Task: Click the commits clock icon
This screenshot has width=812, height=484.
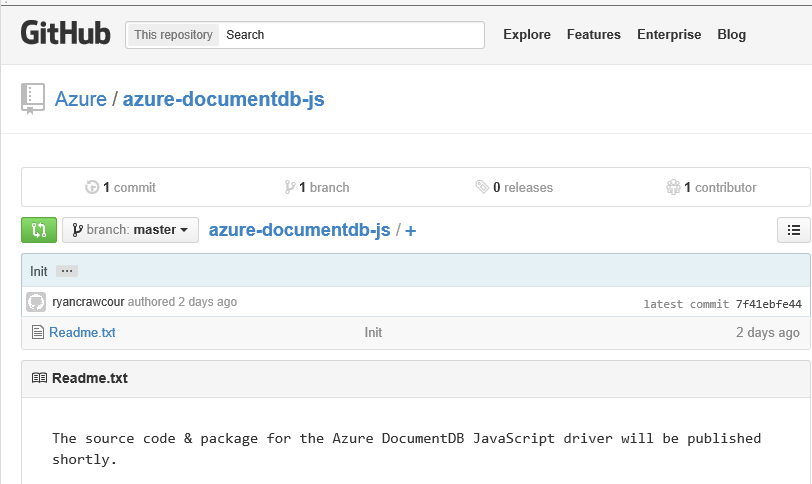Action: pos(92,187)
